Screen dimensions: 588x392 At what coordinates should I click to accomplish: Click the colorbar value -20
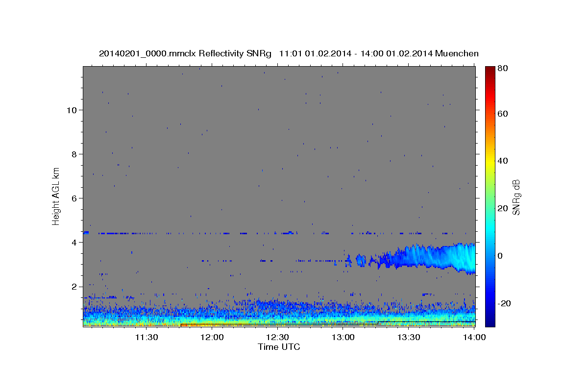[x=505, y=303]
